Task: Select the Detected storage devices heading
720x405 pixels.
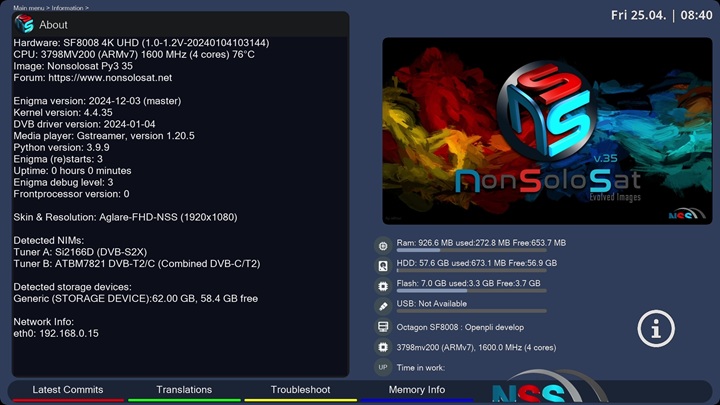Action: pos(73,287)
